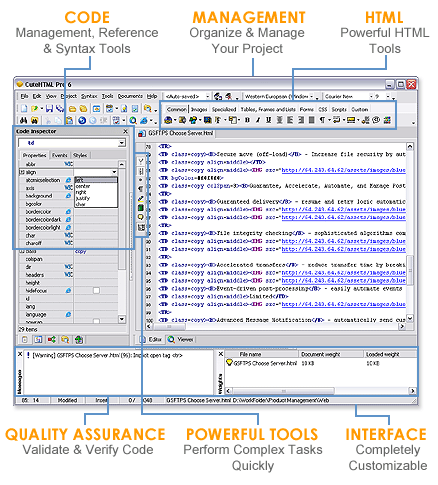The width and height of the screenshot is (438, 485).
Task: Open the Syntax menu
Action: coord(89,96)
